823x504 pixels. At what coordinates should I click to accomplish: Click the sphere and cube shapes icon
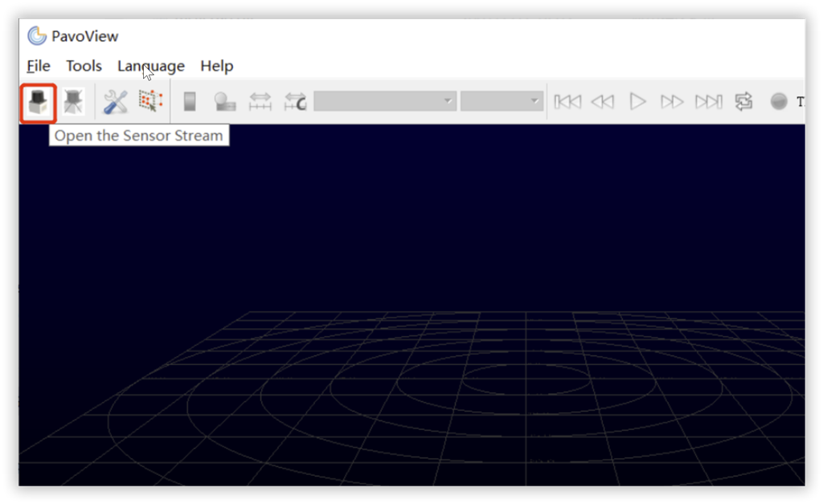(x=225, y=101)
